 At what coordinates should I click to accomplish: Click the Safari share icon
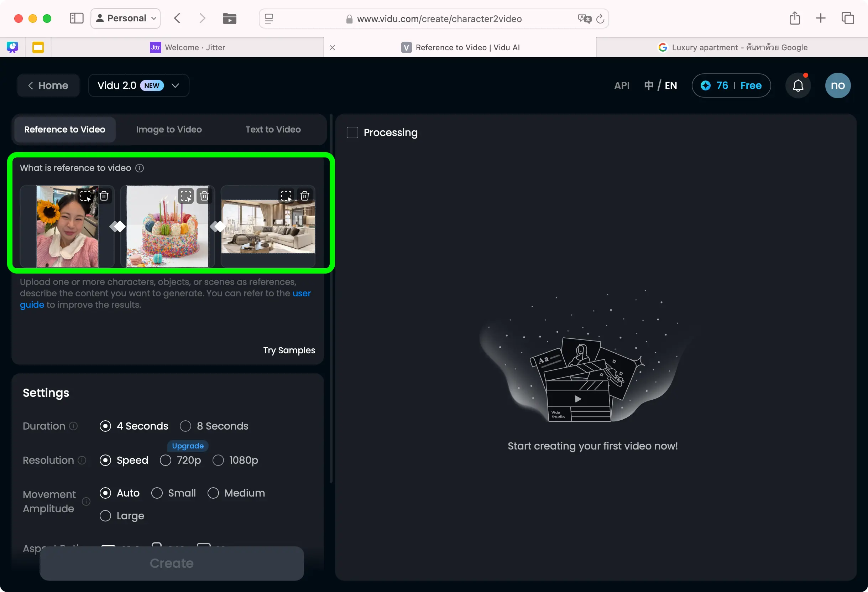[794, 18]
